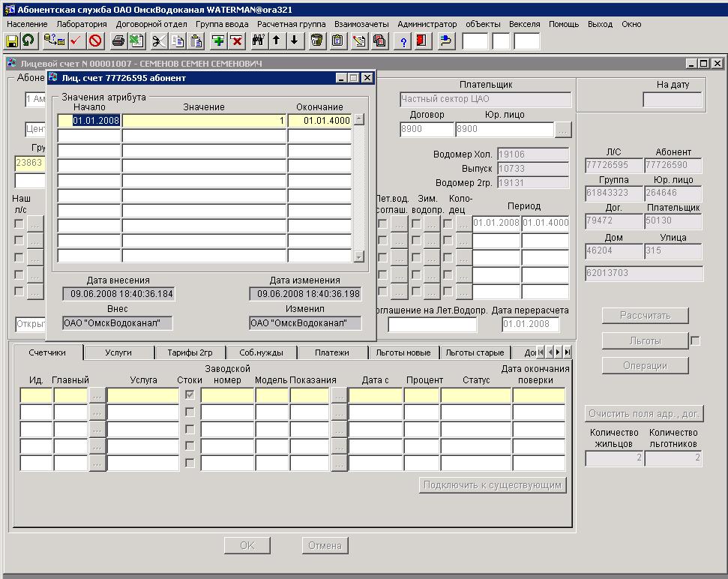Click the Операции button
Screen dimensions: 728x579
pos(645,365)
